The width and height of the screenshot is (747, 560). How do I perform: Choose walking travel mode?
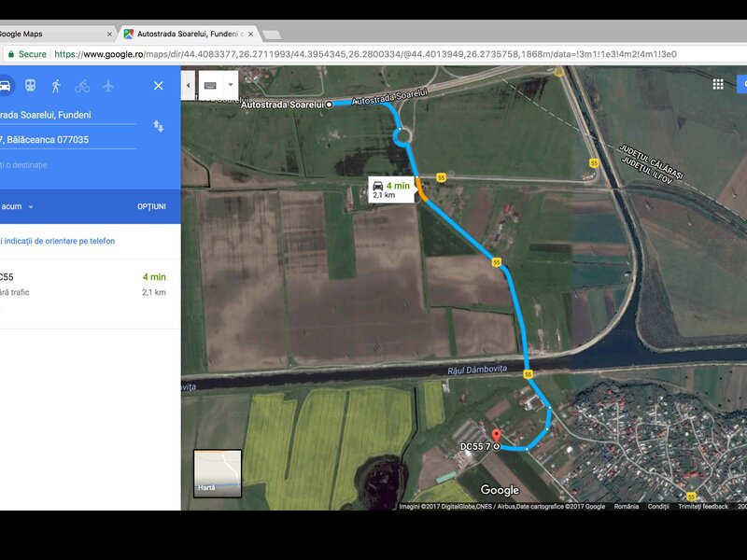[57, 85]
